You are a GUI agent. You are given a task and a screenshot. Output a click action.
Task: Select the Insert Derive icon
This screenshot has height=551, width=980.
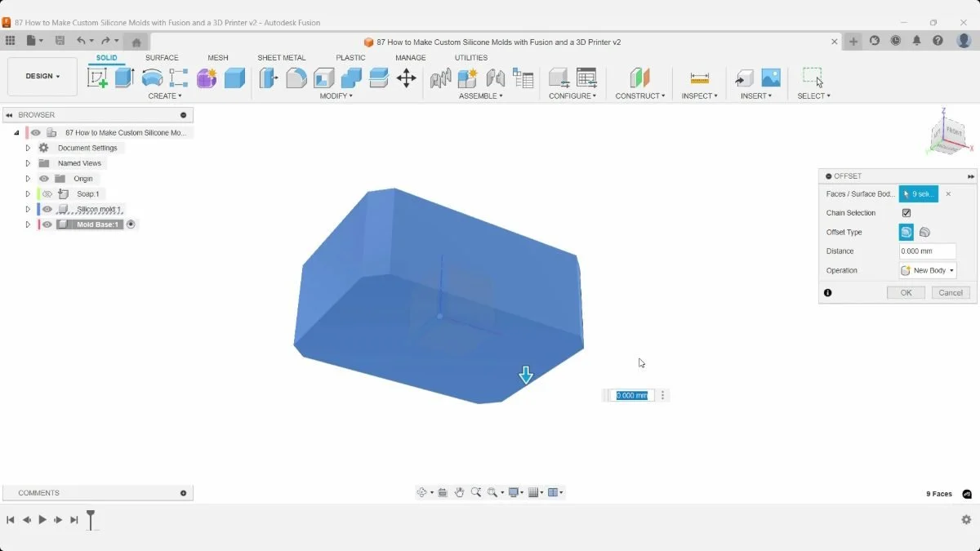(x=744, y=78)
